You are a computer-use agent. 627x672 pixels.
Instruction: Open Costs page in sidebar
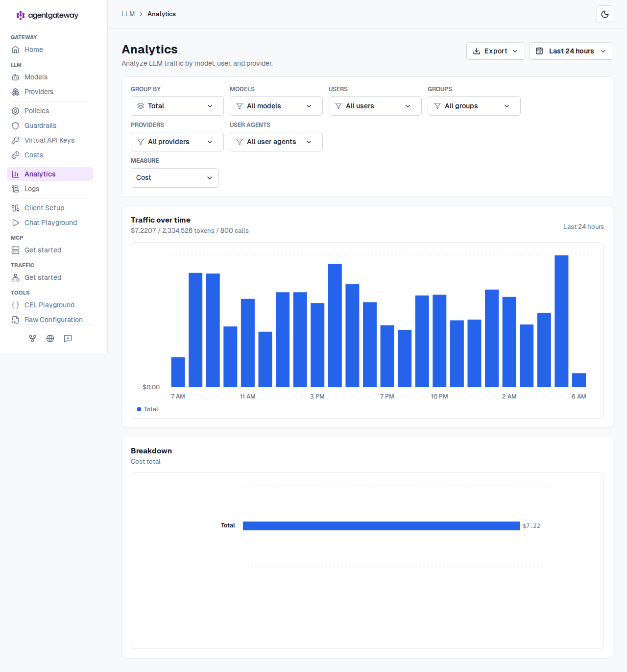click(50, 155)
